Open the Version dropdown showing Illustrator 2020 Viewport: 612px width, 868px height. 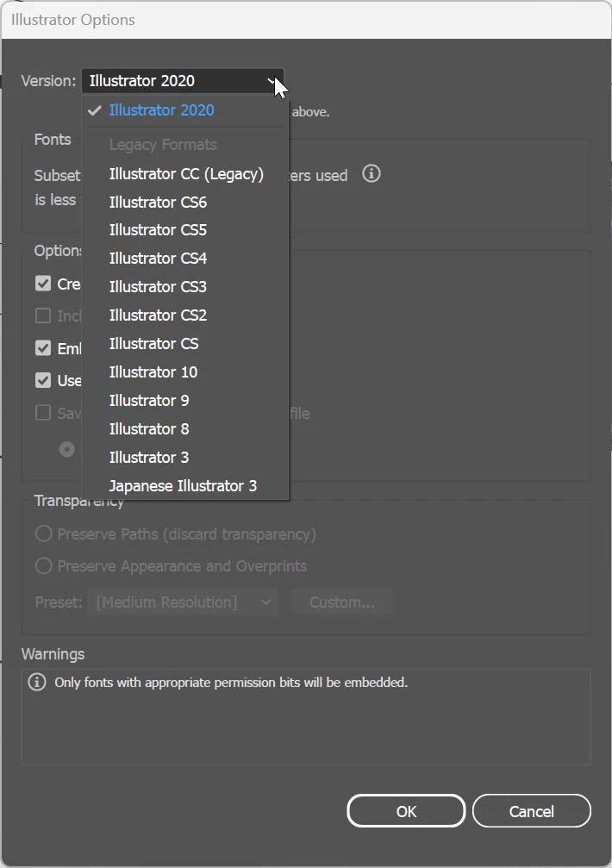point(183,81)
